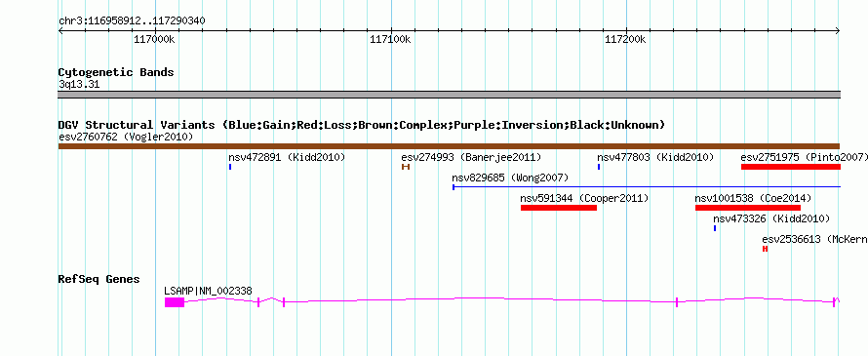Select the small blue nsv472891 gain marker

[x=230, y=167]
